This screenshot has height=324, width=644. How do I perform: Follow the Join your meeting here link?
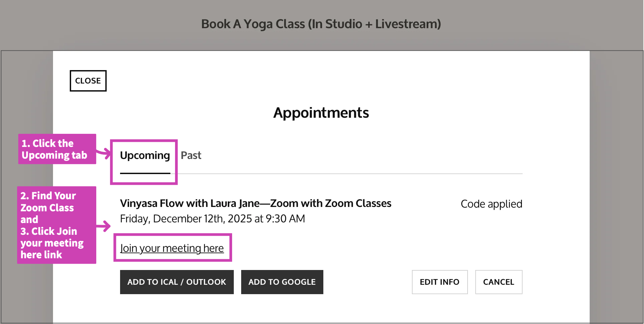(x=172, y=249)
